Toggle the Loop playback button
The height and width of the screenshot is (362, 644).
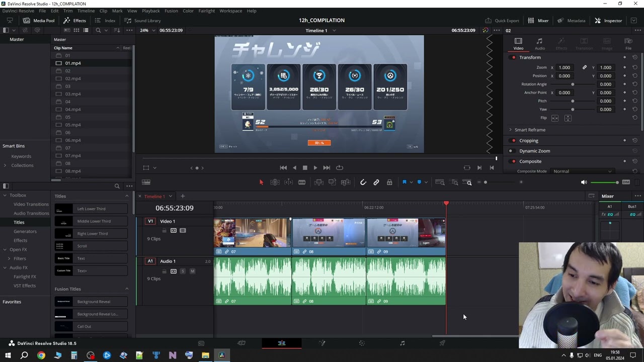click(x=340, y=168)
